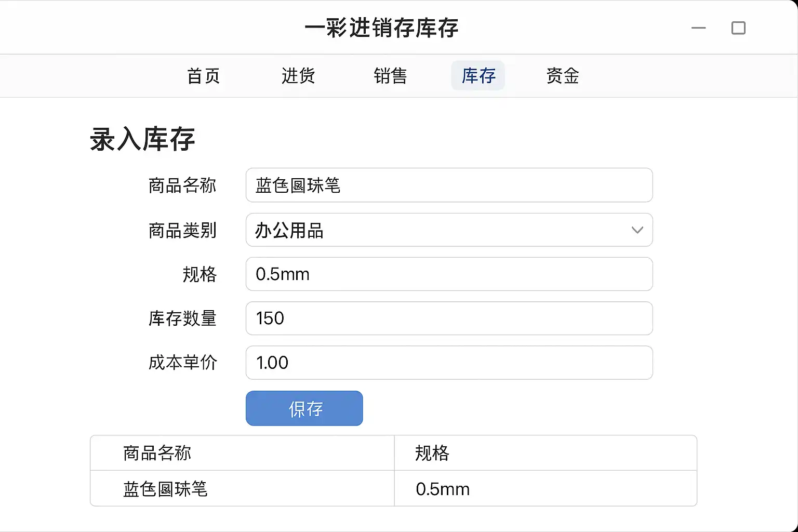798x532 pixels.
Task: Click the 录入库存 heading
Action: pyautogui.click(x=142, y=139)
